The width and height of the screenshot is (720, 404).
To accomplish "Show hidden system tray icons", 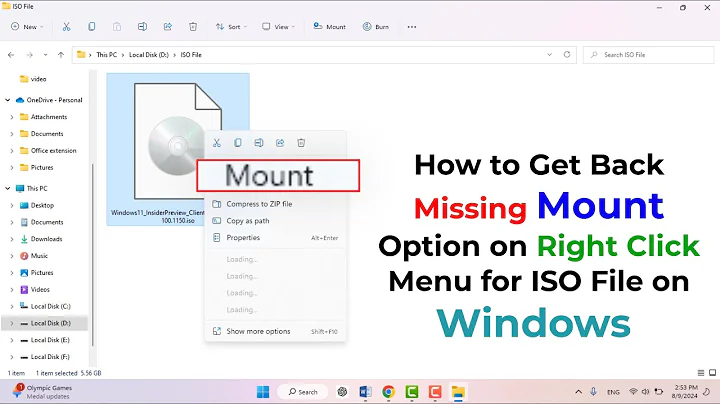I will tap(579, 392).
